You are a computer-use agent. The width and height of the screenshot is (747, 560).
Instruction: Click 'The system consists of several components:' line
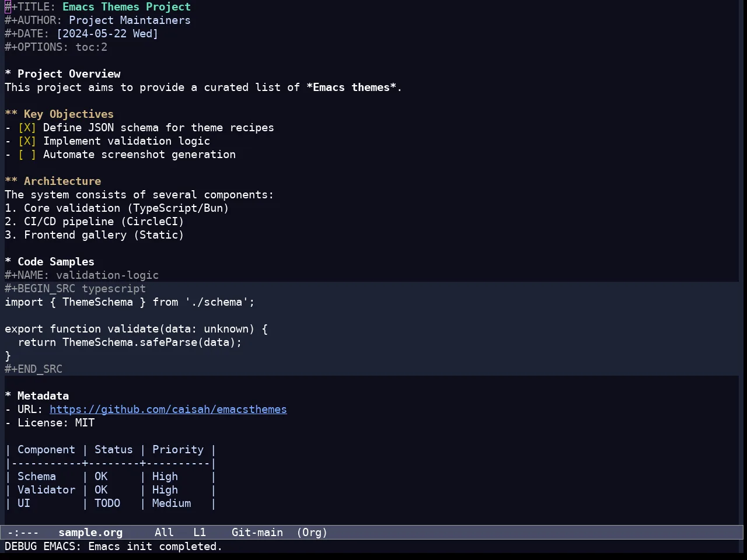(x=139, y=195)
